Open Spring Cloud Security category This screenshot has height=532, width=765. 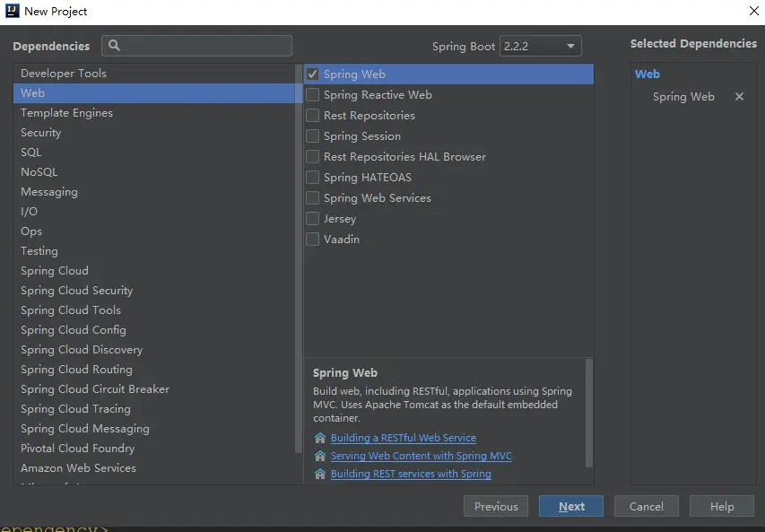154,291
